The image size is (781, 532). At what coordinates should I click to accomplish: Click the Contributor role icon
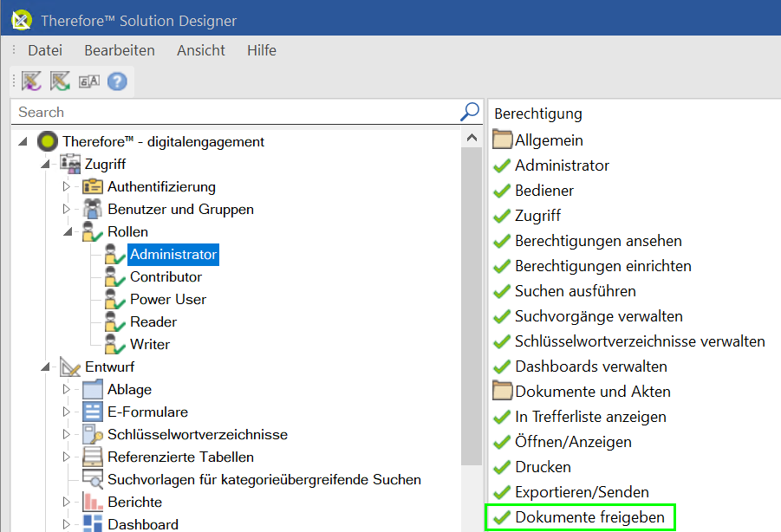pyautogui.click(x=115, y=276)
